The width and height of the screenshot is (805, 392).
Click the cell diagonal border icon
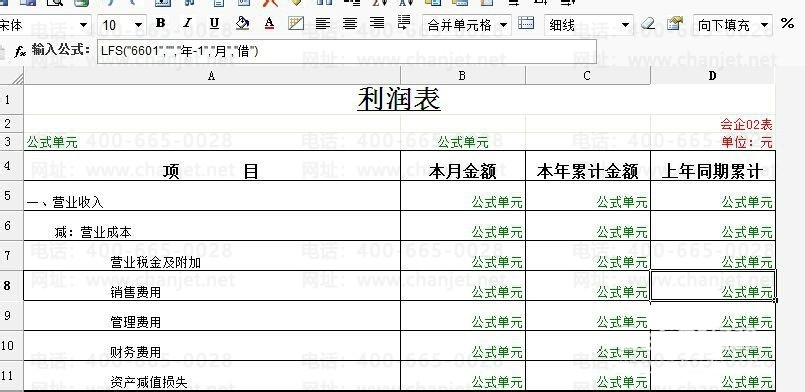[x=296, y=23]
